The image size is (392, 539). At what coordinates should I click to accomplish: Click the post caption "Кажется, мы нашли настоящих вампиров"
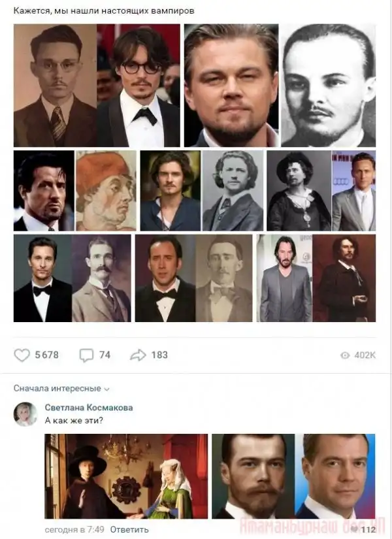pyautogui.click(x=105, y=11)
